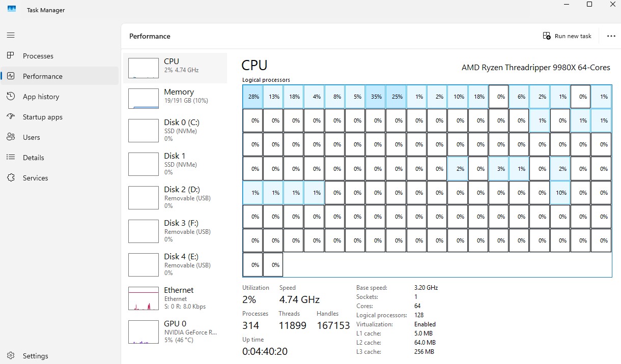Click the Services puzzle icon

[11, 178]
